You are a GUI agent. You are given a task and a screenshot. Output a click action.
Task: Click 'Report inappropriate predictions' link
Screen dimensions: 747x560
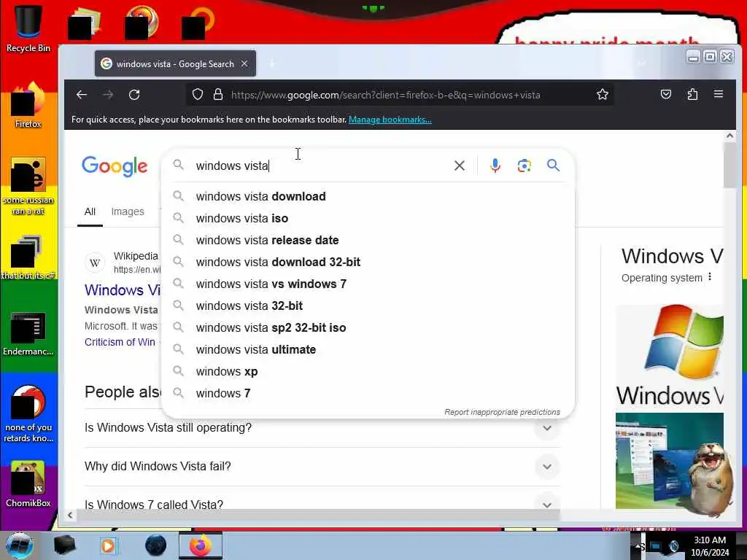click(x=502, y=412)
